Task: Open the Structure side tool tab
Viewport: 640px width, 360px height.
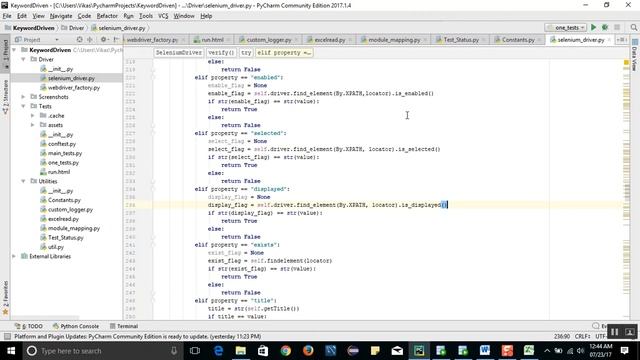Action: 5,97
